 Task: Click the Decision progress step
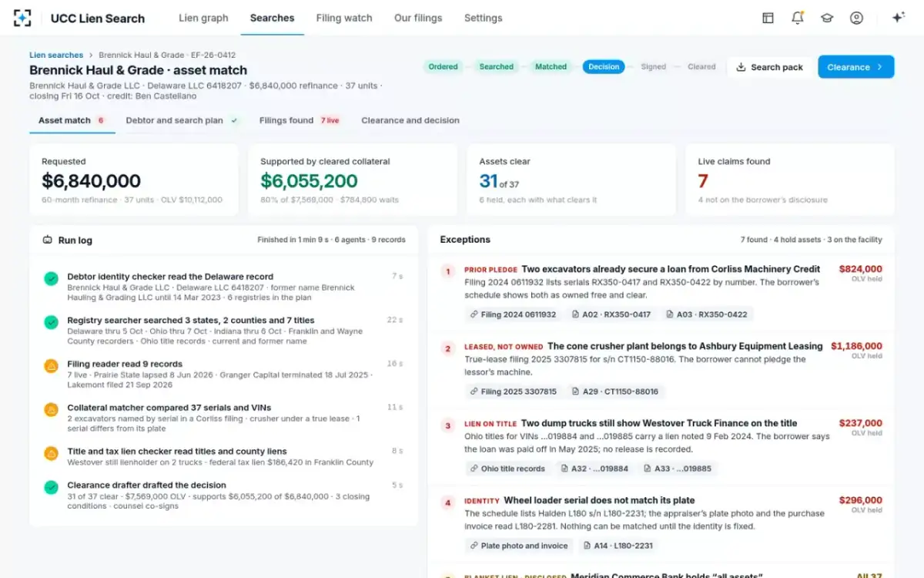[604, 67]
